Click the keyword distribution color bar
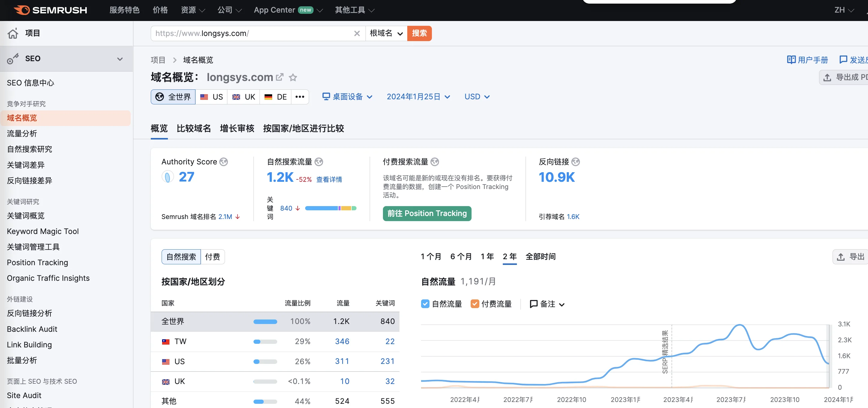Screen dimensions: 868x408 331,208
